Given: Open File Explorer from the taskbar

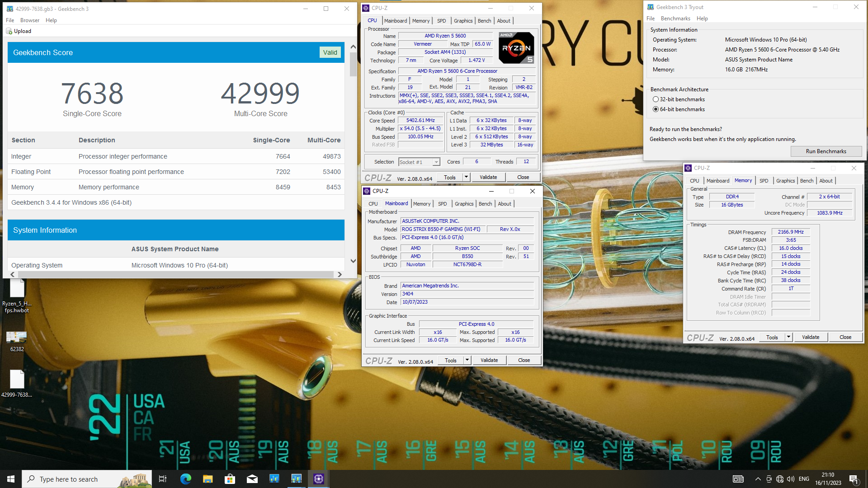Looking at the screenshot, I should click(208, 479).
